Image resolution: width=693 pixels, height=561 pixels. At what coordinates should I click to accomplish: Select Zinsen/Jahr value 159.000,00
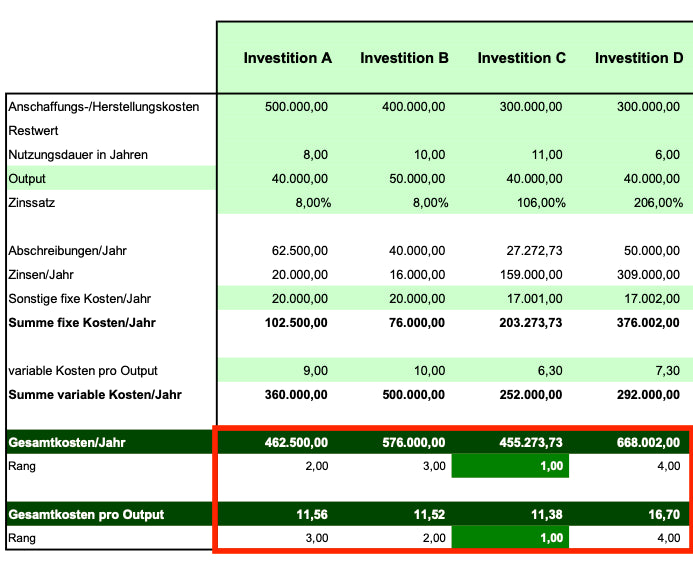click(535, 274)
